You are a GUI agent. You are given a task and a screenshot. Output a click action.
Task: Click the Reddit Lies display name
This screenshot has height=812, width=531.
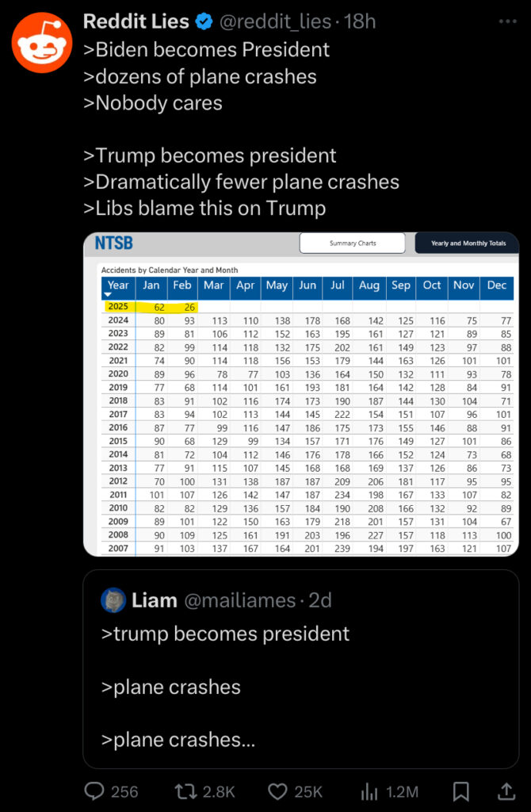pos(136,21)
